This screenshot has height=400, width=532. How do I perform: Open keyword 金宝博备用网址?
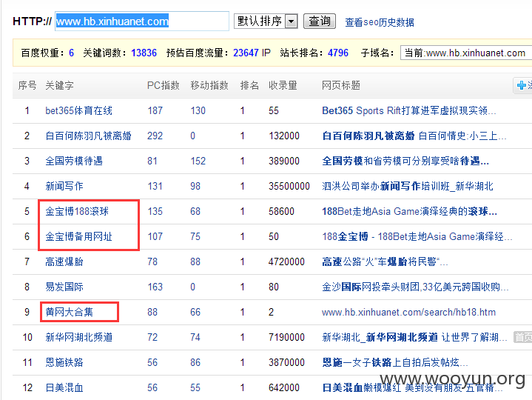[x=78, y=237]
